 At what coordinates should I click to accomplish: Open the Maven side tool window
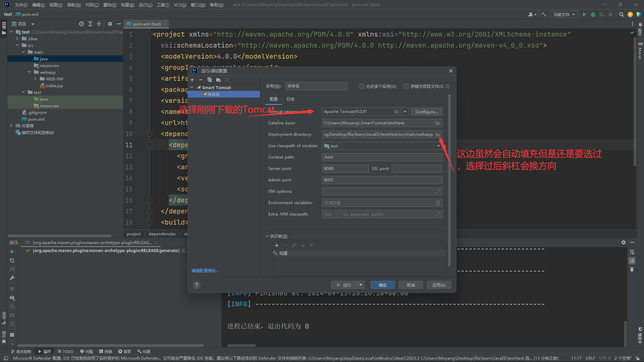click(x=640, y=51)
